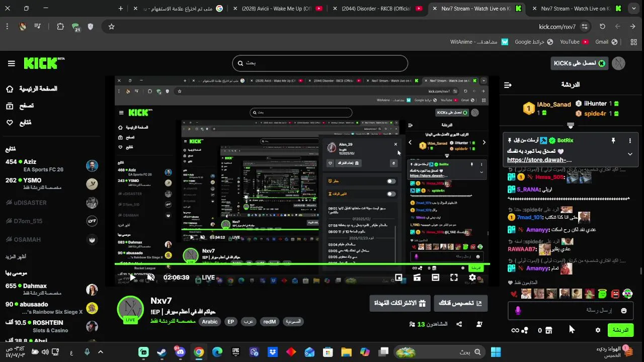Click the green stream progress bar
644x362 pixels.
pyautogui.click(x=302, y=263)
